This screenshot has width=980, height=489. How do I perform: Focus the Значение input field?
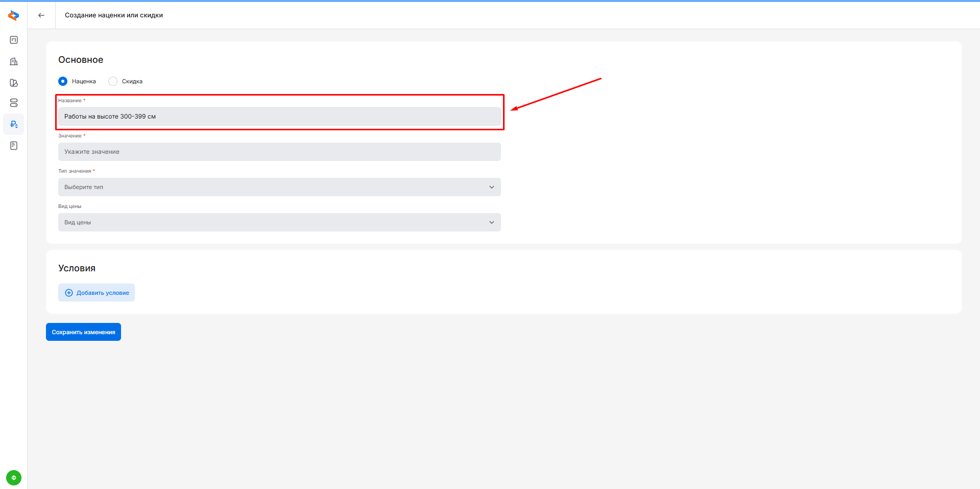click(x=279, y=152)
